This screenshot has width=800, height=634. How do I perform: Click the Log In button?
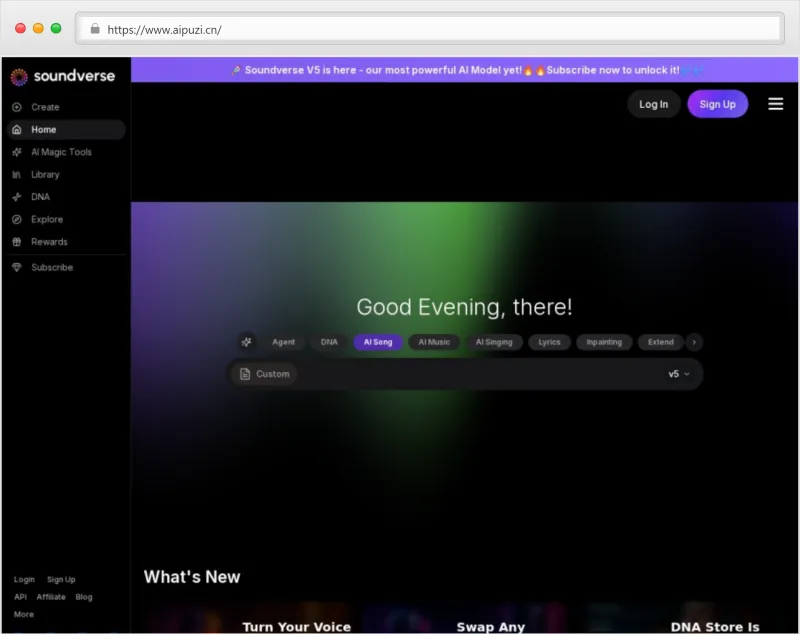[x=653, y=104]
